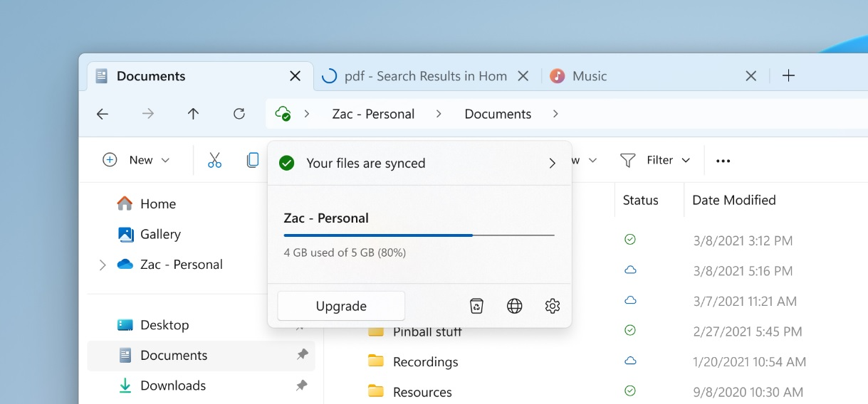The height and width of the screenshot is (404, 868).
Task: Expand Your files are synced details
Action: [x=552, y=164]
